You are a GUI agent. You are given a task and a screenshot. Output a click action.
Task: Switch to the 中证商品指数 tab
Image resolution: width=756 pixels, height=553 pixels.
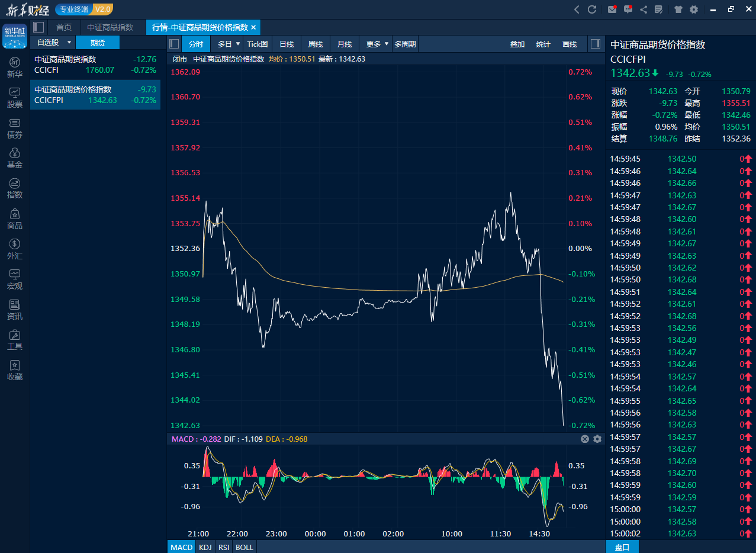[110, 27]
